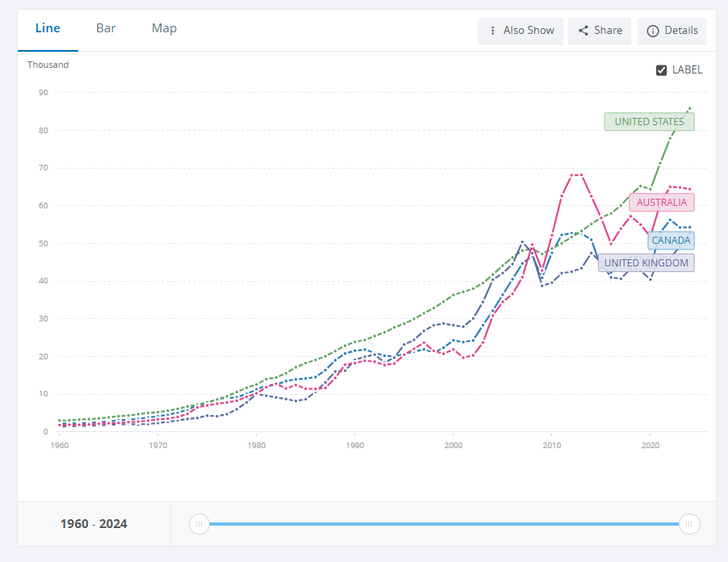Click the 2010 x-axis year label
Viewport: 728px width, 562px height.
tap(551, 446)
